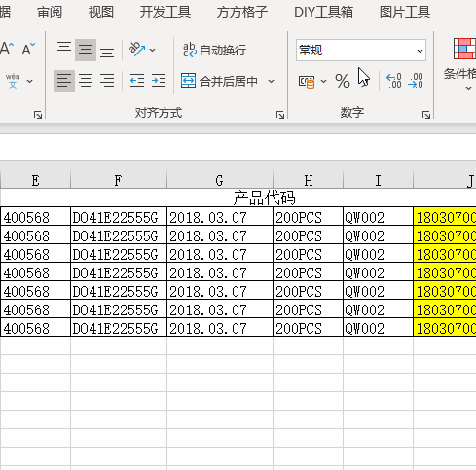Toggle left horizontal text alignment
Image resolution: width=476 pixels, height=470 pixels.
[64, 81]
